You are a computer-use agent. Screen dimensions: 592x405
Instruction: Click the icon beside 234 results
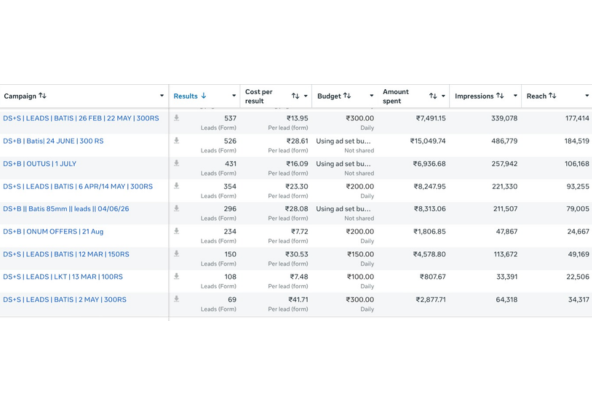click(176, 231)
